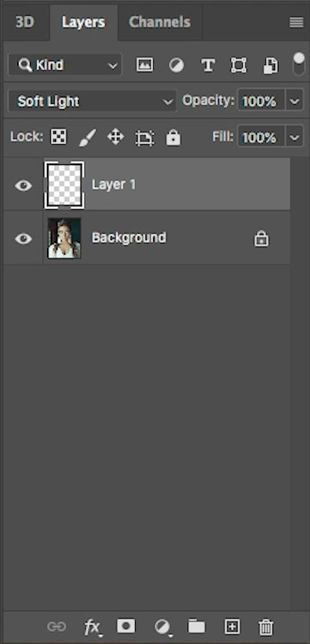Filter for shape layers icon
310x644 pixels.
tap(238, 65)
